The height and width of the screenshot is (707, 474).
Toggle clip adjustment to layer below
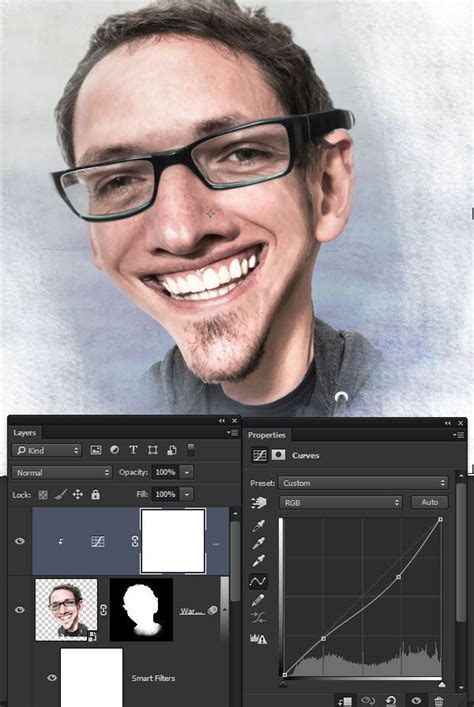(x=345, y=701)
